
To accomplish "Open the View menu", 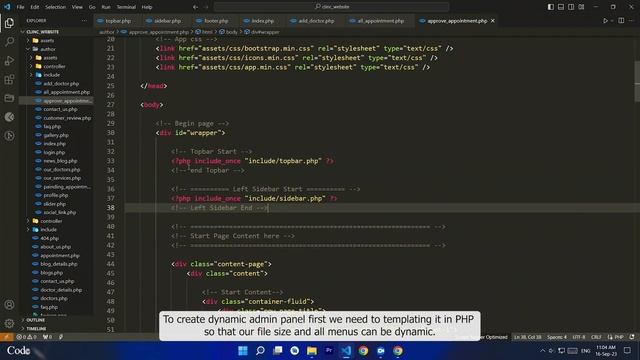I will point(77,7).
